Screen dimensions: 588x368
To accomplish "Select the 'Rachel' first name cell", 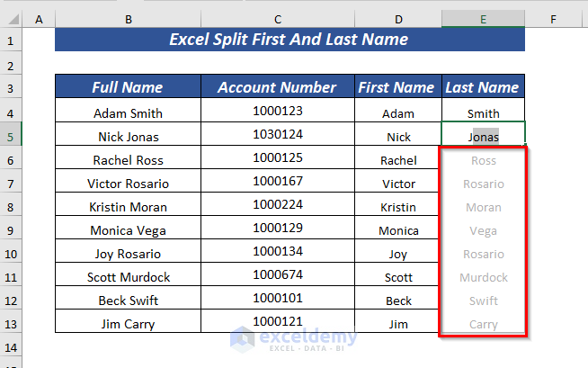I will (x=397, y=160).
